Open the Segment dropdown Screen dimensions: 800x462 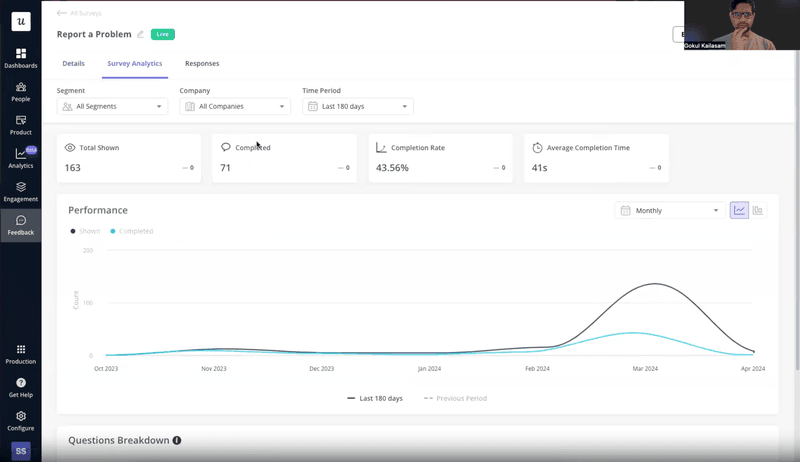(x=112, y=106)
